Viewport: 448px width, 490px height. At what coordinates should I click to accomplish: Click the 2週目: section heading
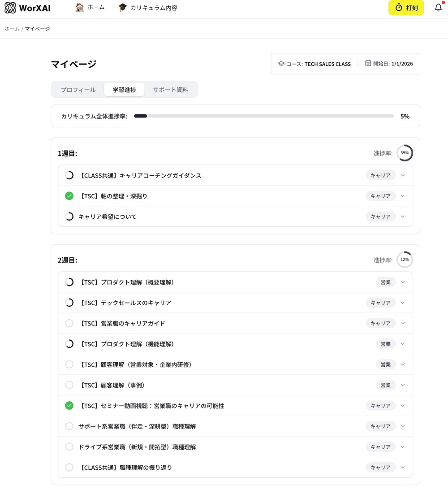[68, 260]
